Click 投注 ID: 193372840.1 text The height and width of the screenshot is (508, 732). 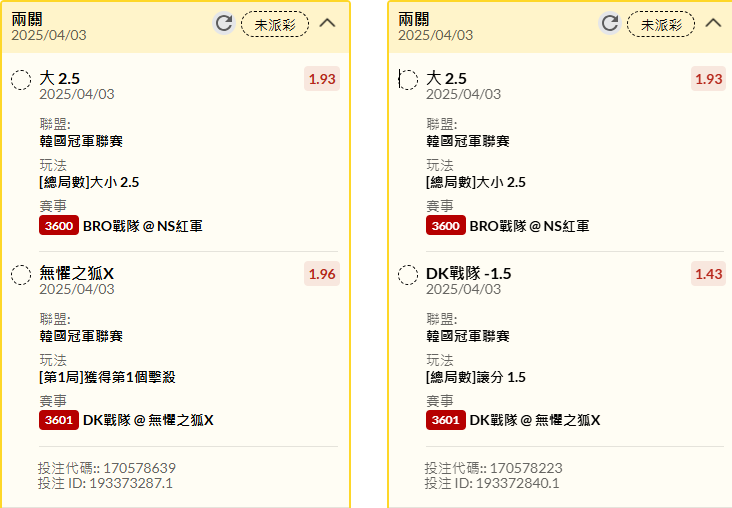492,483
